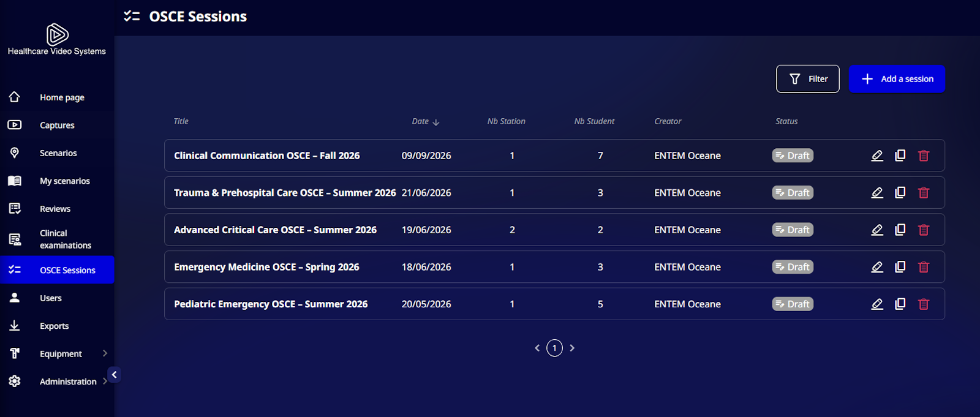Click the Captures camera icon in sidebar

(x=15, y=125)
